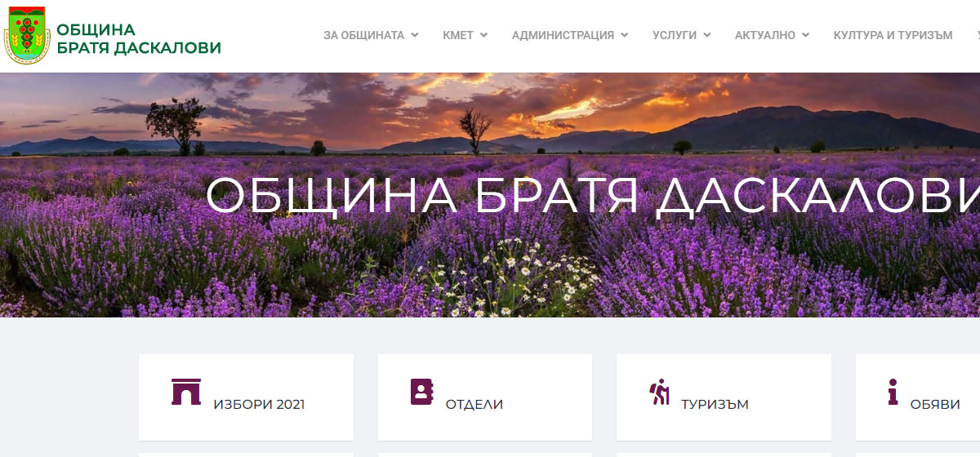Go to КУЛТУРА И ТУРИЗЪМ page
The image size is (980, 457).
pyautogui.click(x=893, y=35)
